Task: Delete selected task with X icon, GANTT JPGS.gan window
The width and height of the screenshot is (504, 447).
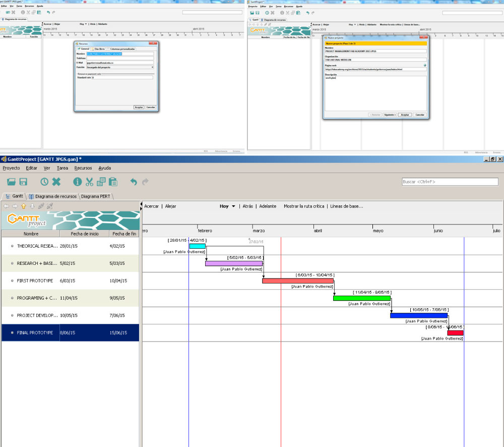Action: 56,182
